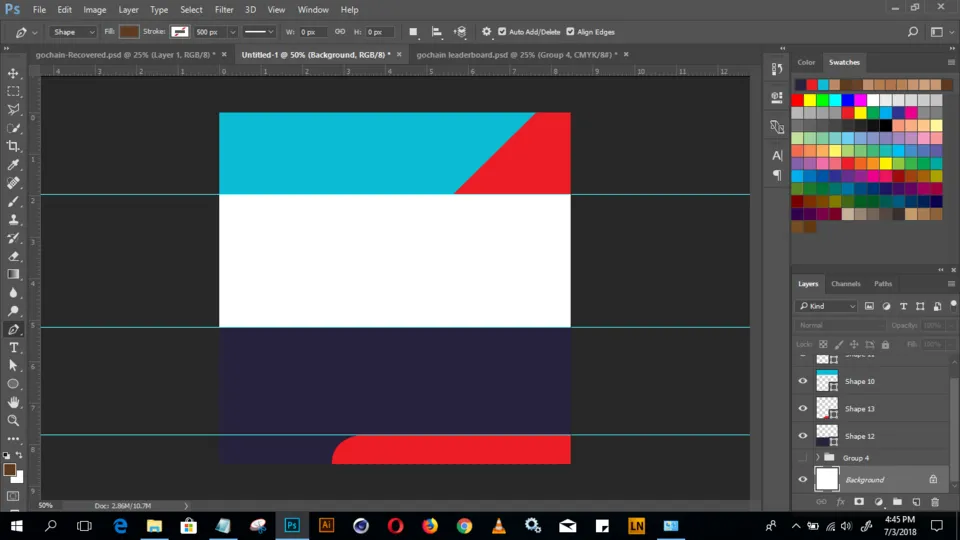Click the foreground color swatch
960x540 pixels.
(x=9, y=470)
